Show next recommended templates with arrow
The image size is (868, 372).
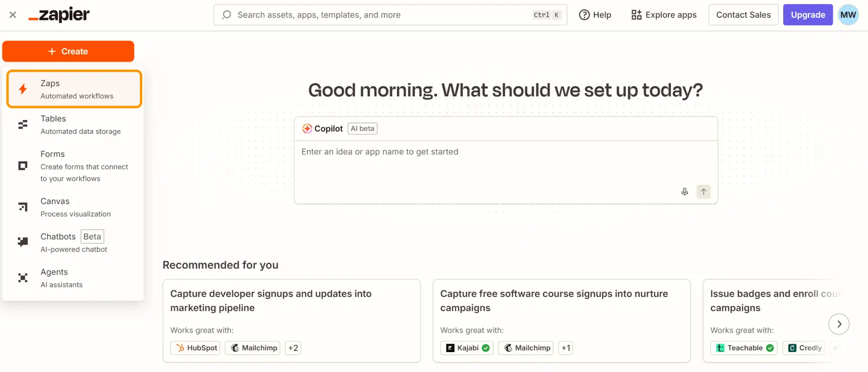[838, 324]
